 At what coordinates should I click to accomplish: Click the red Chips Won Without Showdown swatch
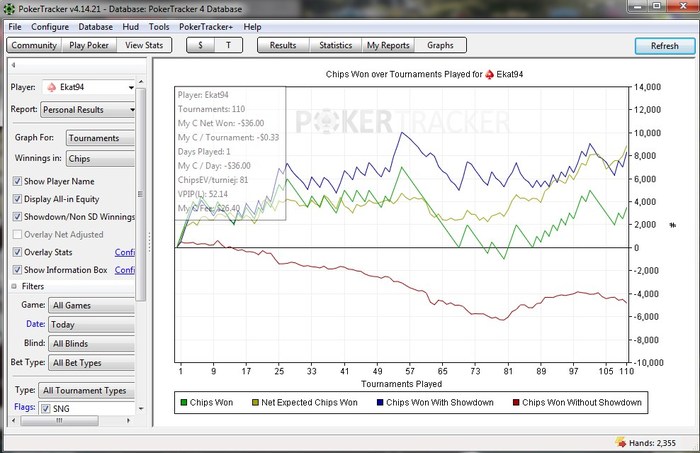(516, 403)
